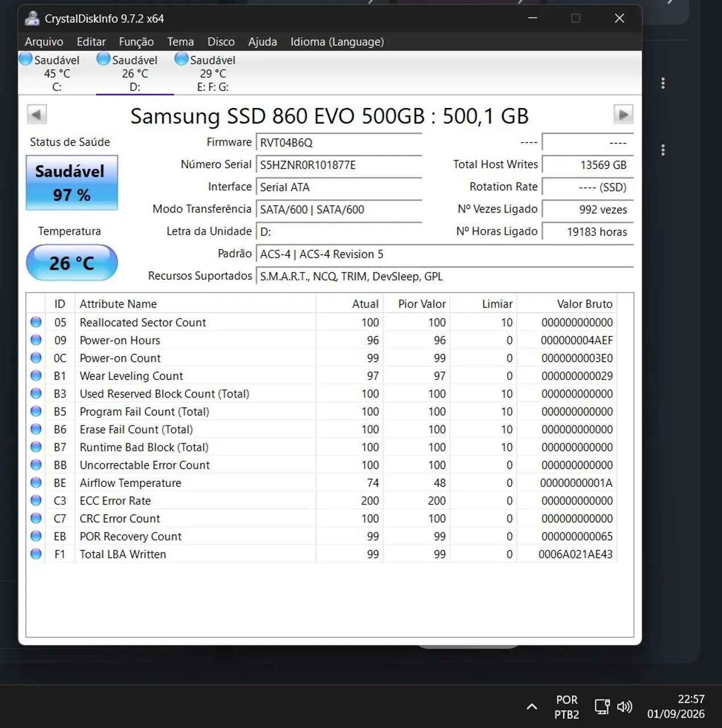
Task: Open the Arquivo menu
Action: (x=44, y=42)
